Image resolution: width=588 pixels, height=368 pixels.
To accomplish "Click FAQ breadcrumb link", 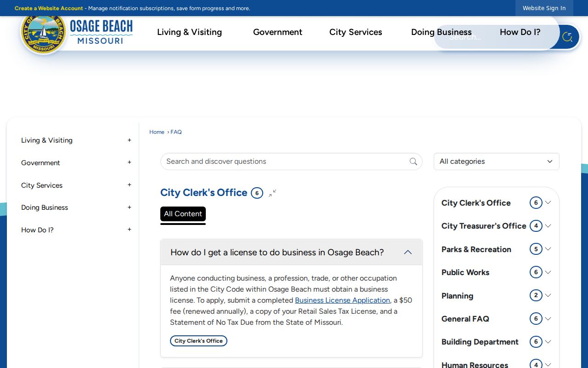I will point(176,132).
